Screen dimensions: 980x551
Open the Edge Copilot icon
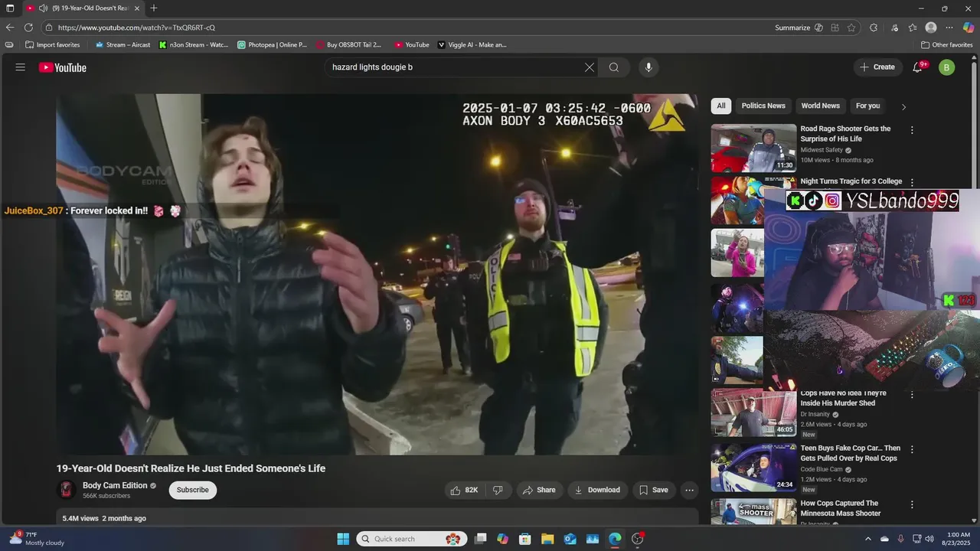click(969, 28)
